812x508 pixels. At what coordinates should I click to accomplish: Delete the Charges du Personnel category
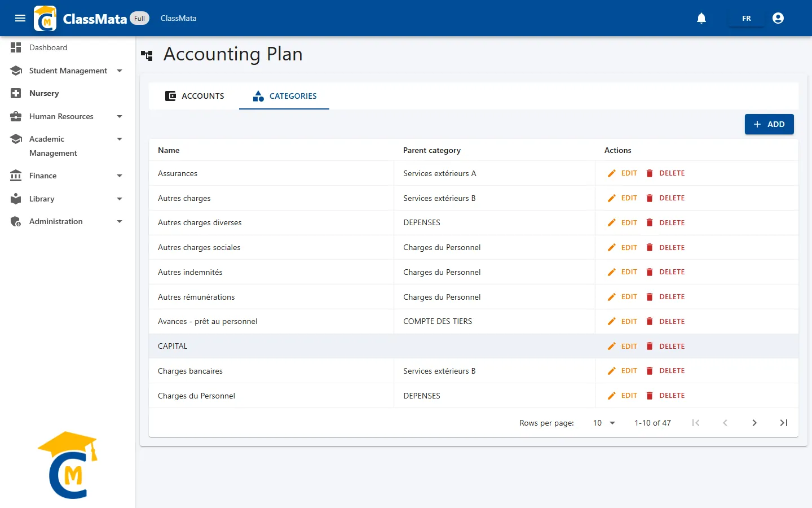pyautogui.click(x=665, y=396)
